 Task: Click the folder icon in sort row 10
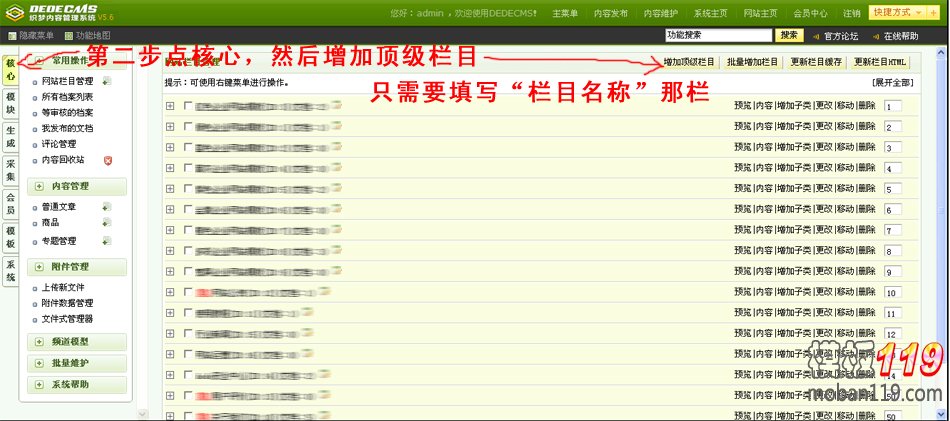pos(325,291)
